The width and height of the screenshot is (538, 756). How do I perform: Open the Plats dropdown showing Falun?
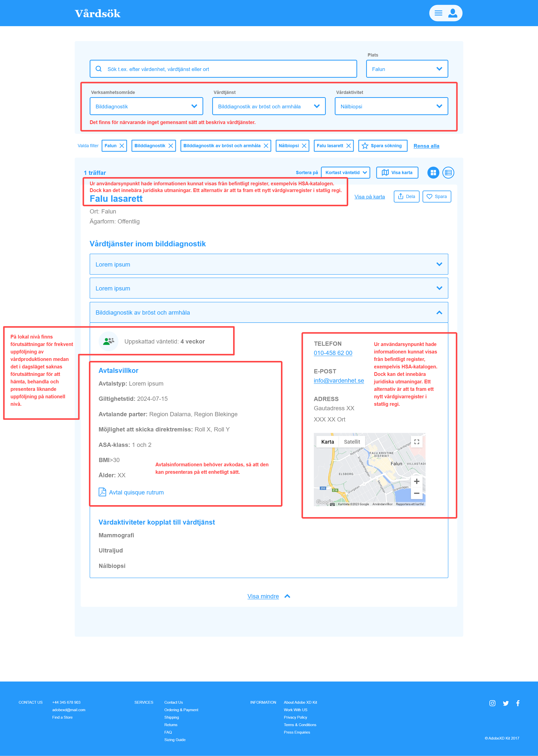click(407, 69)
